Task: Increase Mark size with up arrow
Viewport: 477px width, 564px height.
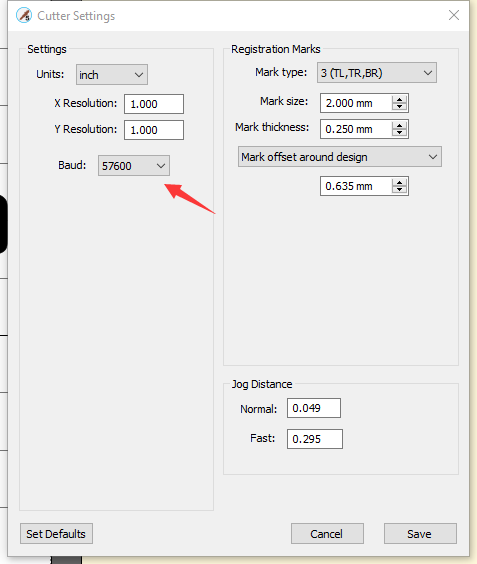Action: coord(399,99)
